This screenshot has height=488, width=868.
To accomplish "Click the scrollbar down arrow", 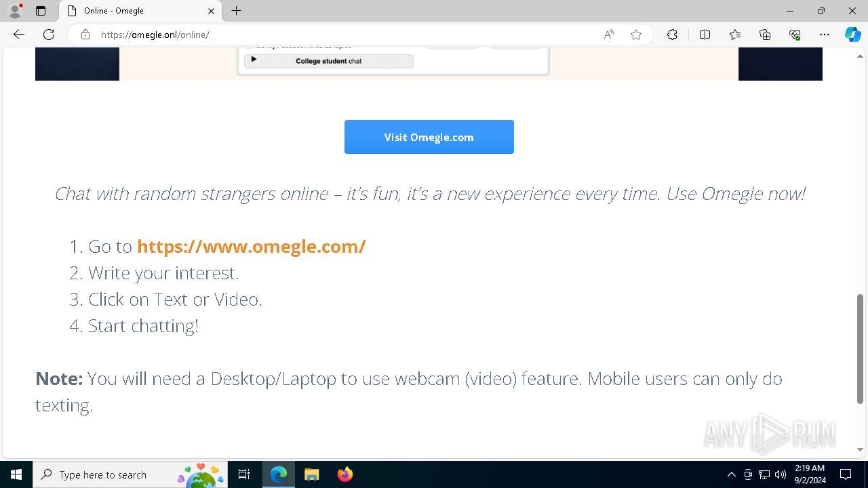I will pyautogui.click(x=861, y=449).
